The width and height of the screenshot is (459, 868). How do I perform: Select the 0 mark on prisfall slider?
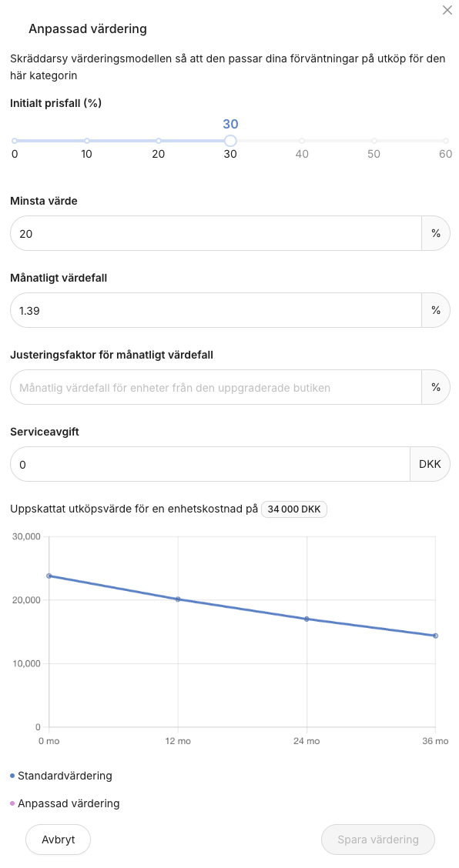click(x=15, y=141)
